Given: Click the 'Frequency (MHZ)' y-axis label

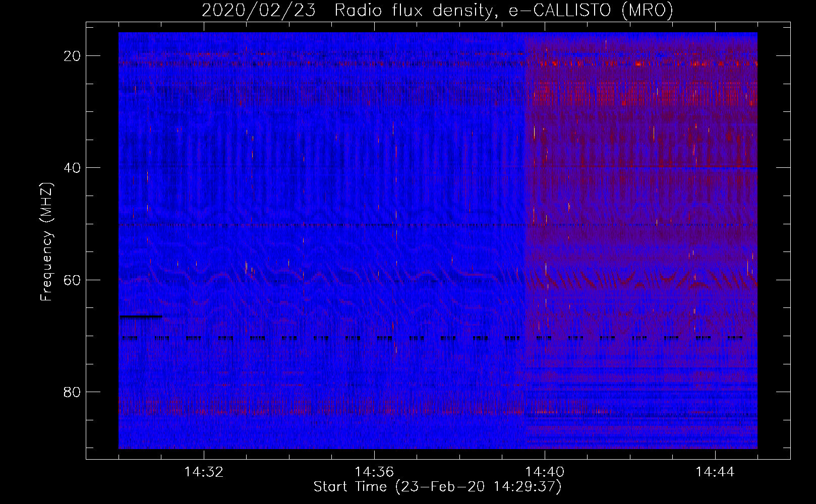Looking at the screenshot, I should 46,242.
